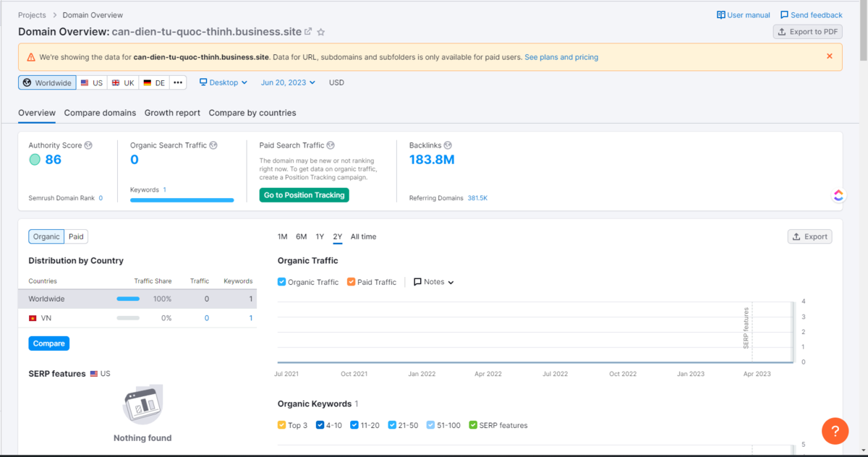
Task: Open the orange help question-mark button
Action: [x=835, y=432]
